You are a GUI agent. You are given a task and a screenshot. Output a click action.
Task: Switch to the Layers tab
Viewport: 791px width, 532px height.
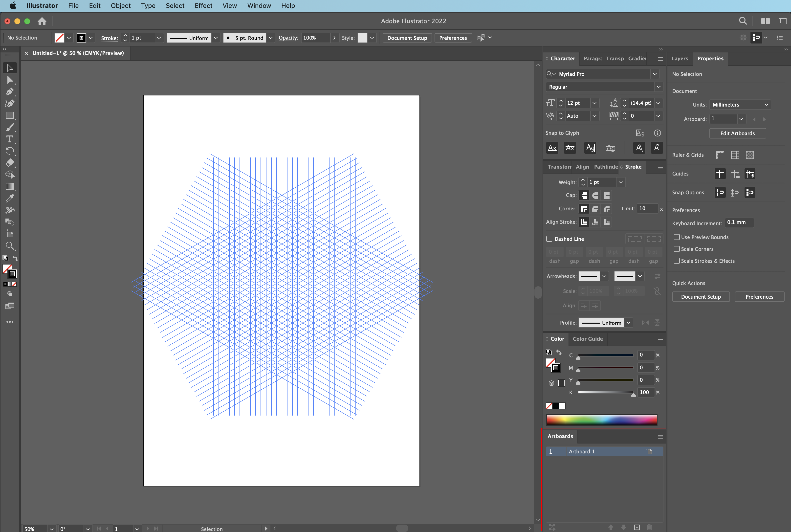pyautogui.click(x=680, y=58)
